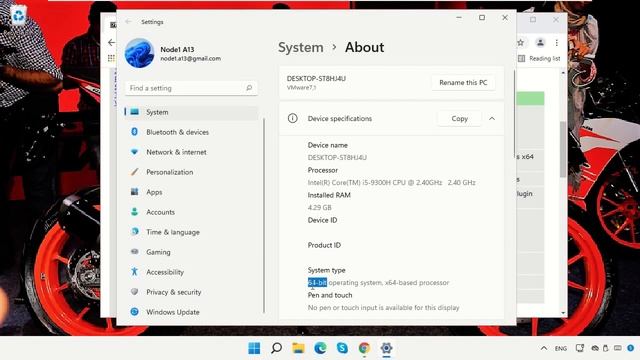Click the Personalization brush icon
This screenshot has height=360, width=640.
(134, 172)
